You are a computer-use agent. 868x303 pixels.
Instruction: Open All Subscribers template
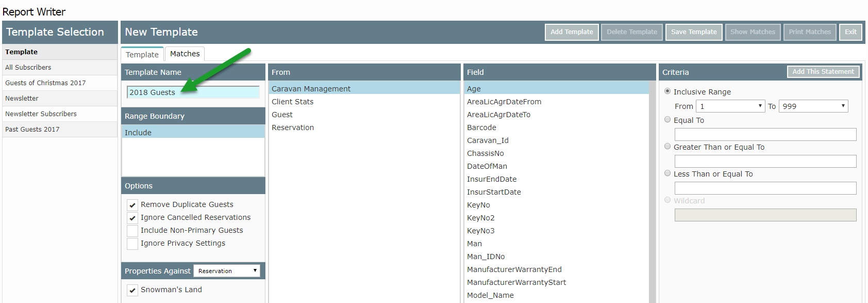[x=60, y=68]
